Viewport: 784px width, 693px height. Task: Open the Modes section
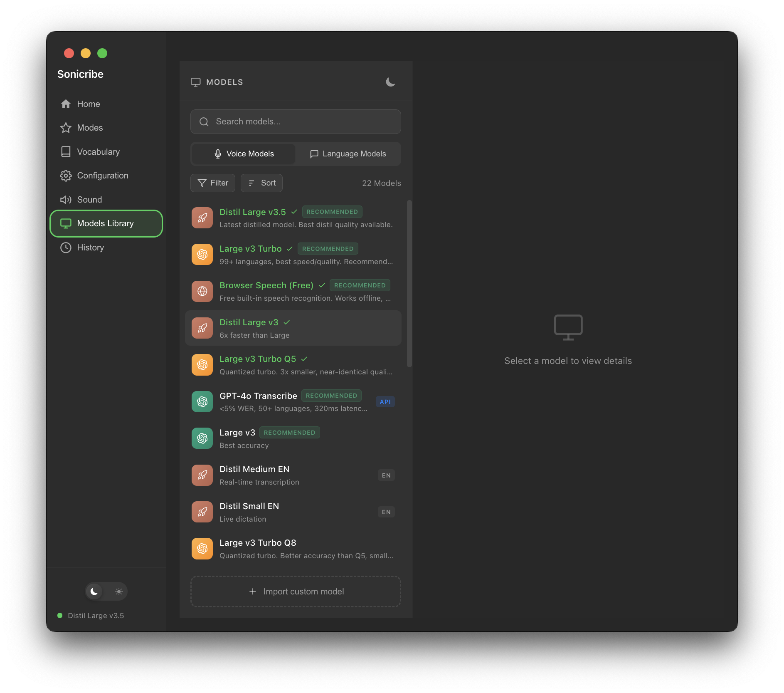pyautogui.click(x=106, y=128)
